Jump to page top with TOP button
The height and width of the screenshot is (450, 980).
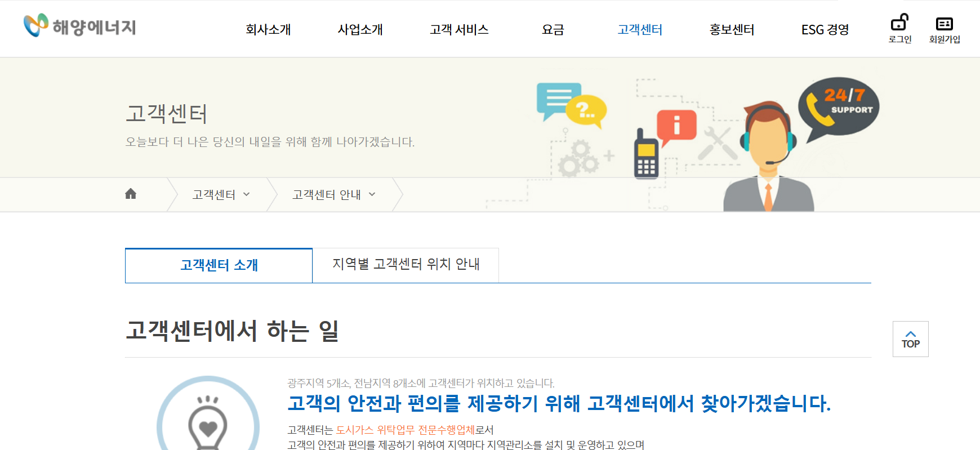click(910, 339)
